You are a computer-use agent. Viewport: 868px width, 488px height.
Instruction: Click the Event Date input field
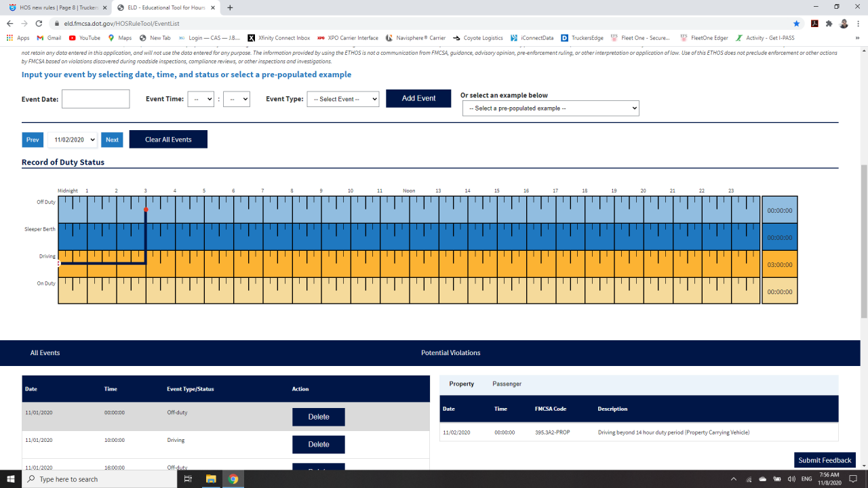click(96, 99)
